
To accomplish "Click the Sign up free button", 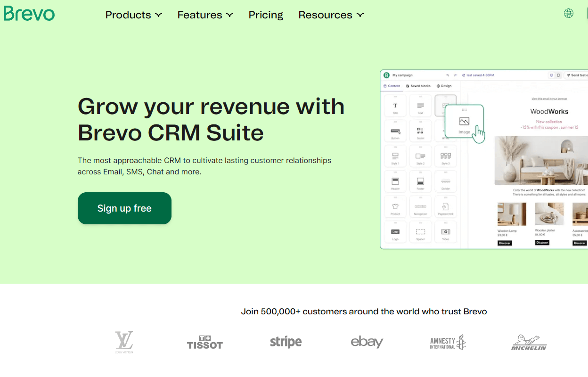I will (124, 208).
